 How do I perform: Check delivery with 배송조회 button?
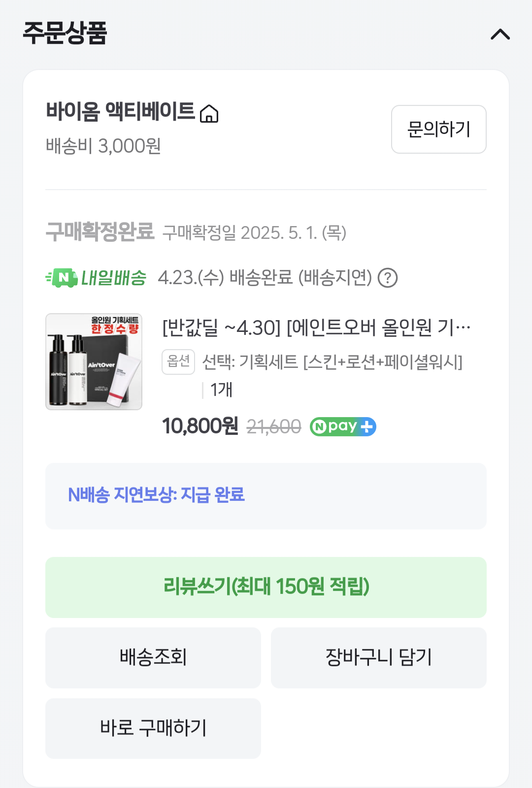(153, 657)
